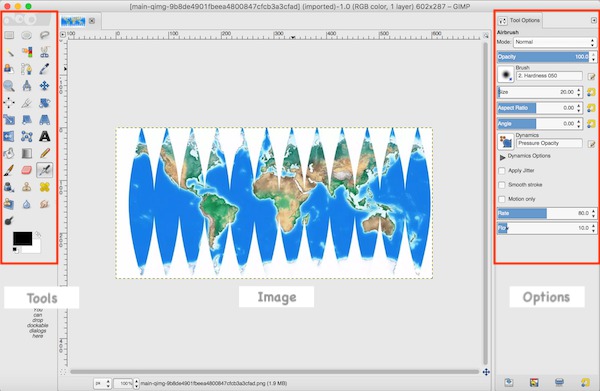
Task: Edit the Hardness 050 brush
Action: (x=592, y=77)
